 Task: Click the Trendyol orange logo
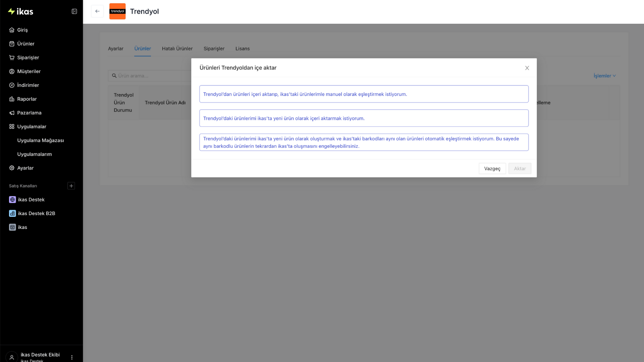(117, 11)
